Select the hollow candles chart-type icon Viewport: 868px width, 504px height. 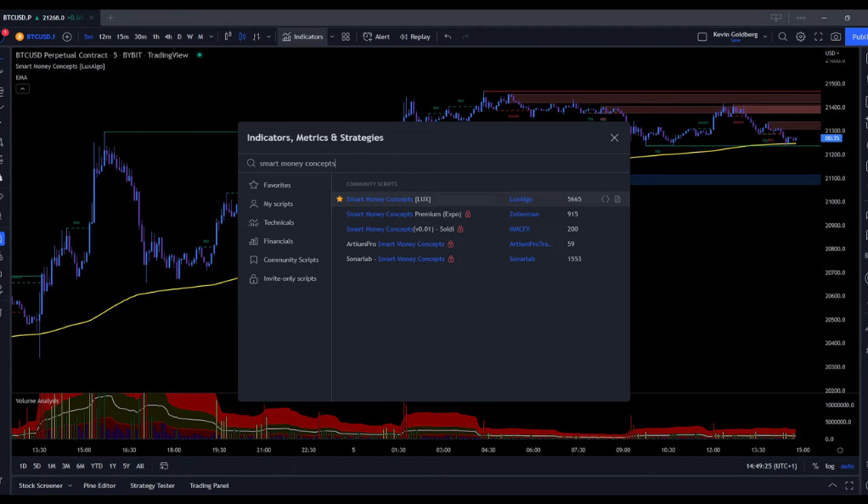click(228, 36)
